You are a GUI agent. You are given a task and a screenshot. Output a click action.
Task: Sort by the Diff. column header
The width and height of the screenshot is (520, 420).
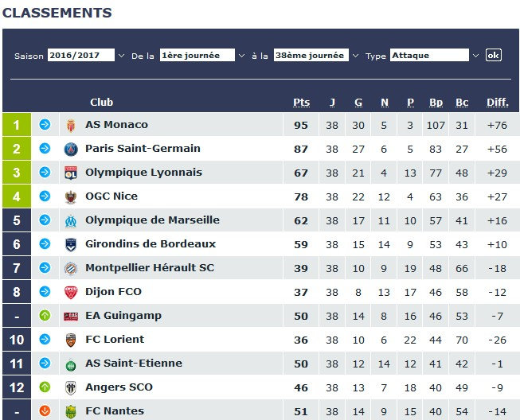(497, 103)
